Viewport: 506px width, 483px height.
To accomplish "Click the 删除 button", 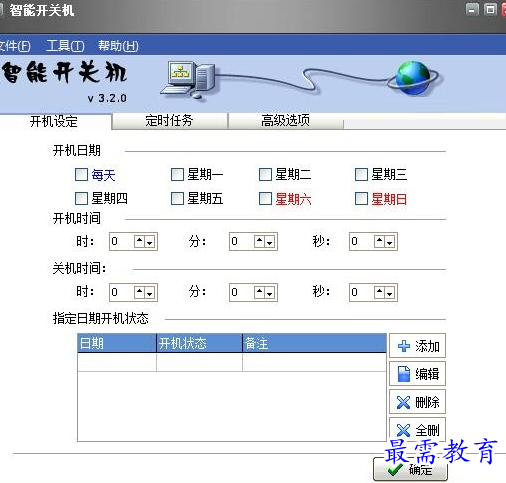I will 417,402.
